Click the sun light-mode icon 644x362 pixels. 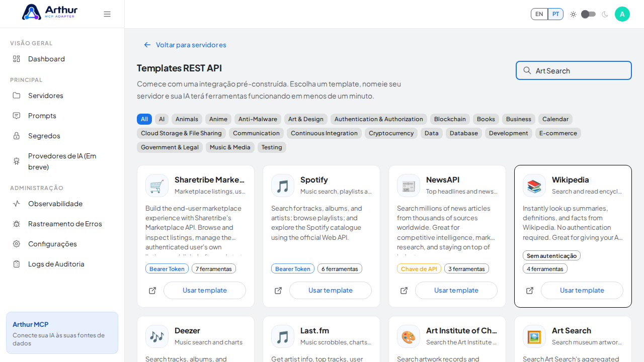coord(573,14)
